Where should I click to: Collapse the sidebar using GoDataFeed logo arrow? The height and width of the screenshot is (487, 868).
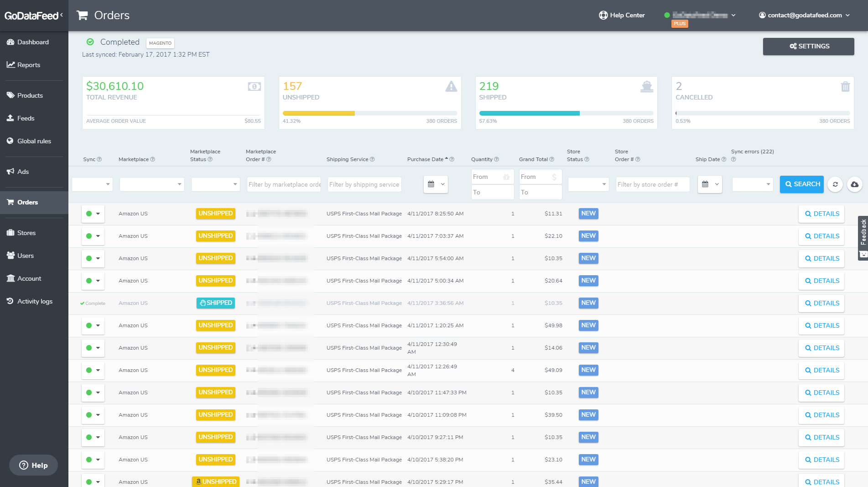(x=62, y=15)
